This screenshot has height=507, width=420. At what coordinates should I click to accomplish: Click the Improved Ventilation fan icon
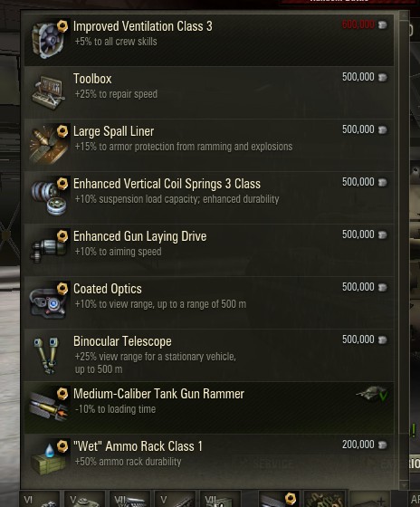50,40
